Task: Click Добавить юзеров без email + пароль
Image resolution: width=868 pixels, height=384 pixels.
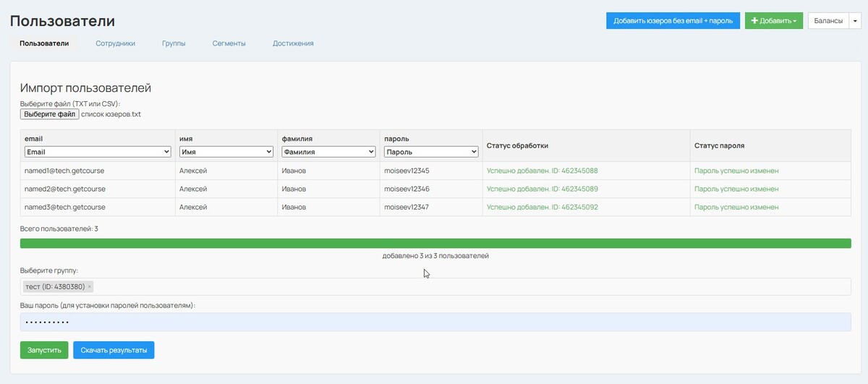Action: (673, 21)
